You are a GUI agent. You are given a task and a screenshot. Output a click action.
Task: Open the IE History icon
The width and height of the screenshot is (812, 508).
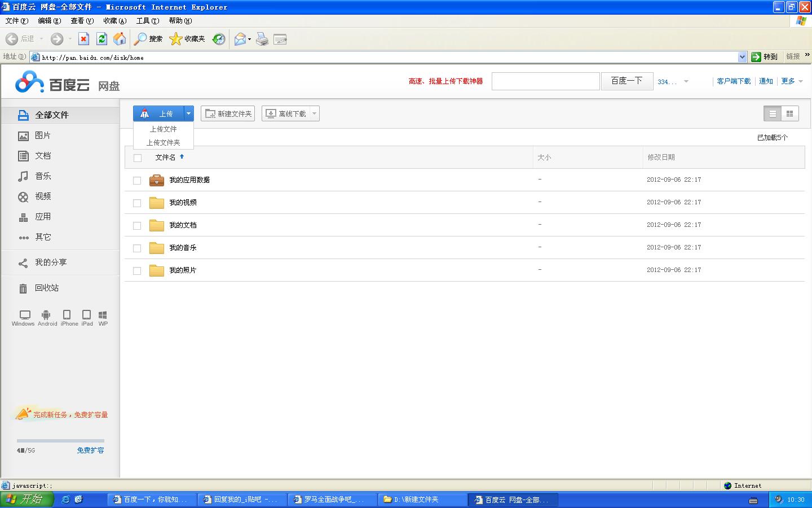pyautogui.click(x=219, y=39)
